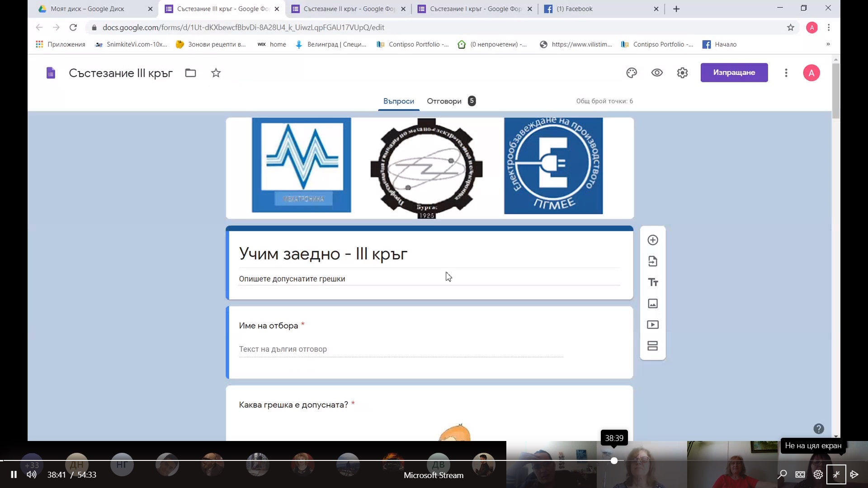
Task: Click the Add question plus icon
Action: click(x=652, y=240)
